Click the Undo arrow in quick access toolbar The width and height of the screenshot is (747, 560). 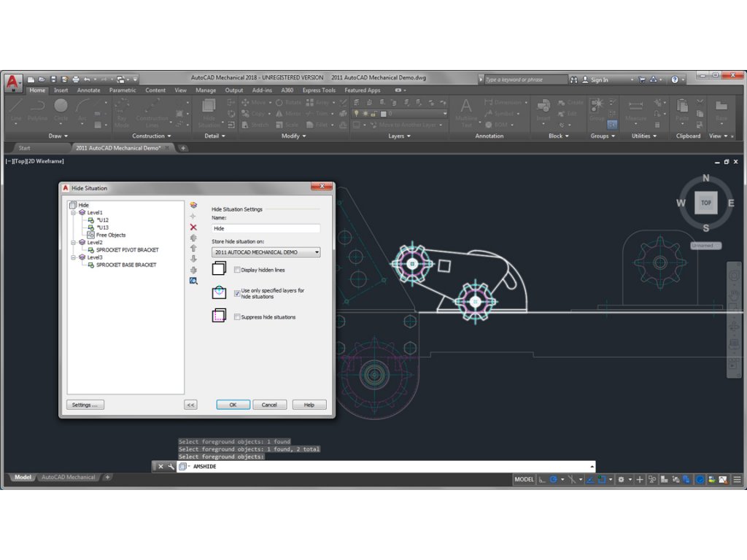[x=87, y=79]
